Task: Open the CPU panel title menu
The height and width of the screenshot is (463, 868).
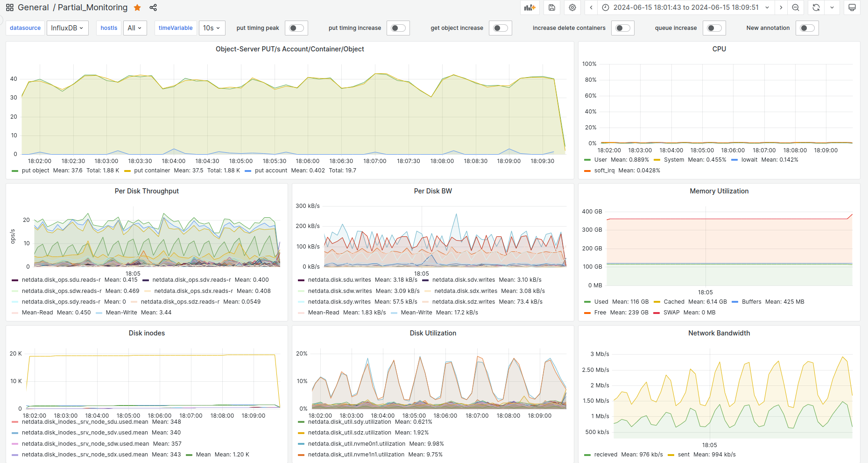Action: (x=719, y=49)
